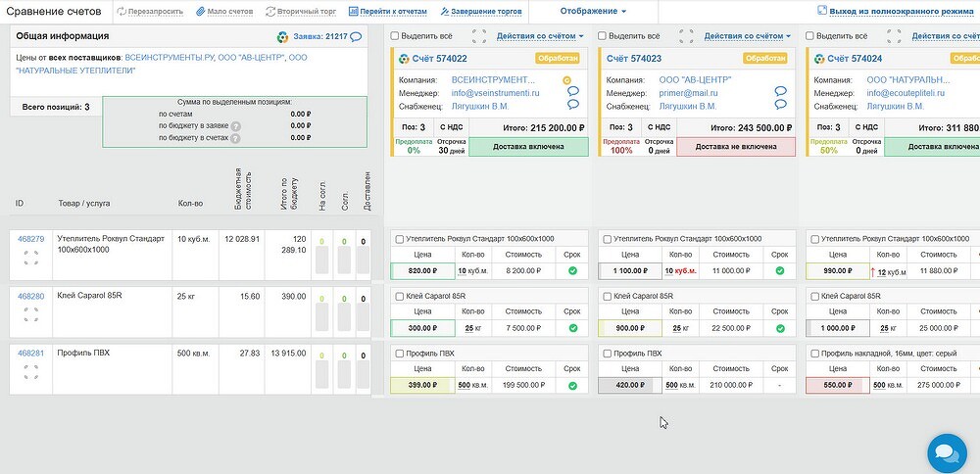Image resolution: width=980 pixels, height=474 pixels.
Task: Check Утеплитель Роквул Стандарт in Счёт 574022
Action: click(x=399, y=239)
